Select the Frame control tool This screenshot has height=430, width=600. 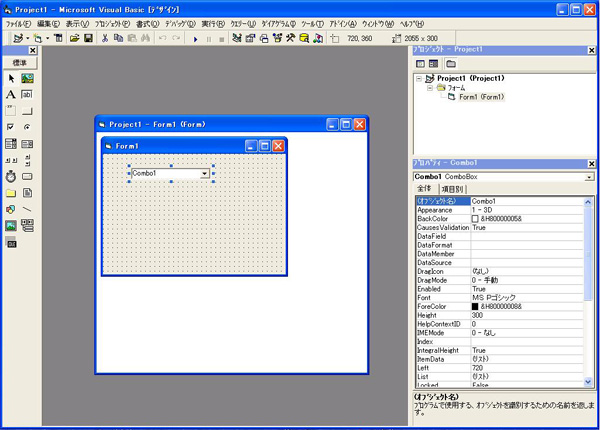coord(11,111)
